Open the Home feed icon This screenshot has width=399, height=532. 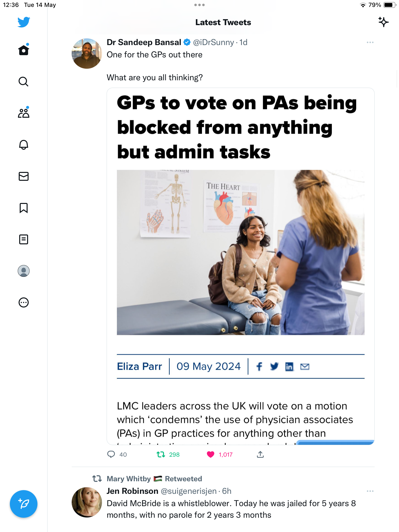point(24,50)
